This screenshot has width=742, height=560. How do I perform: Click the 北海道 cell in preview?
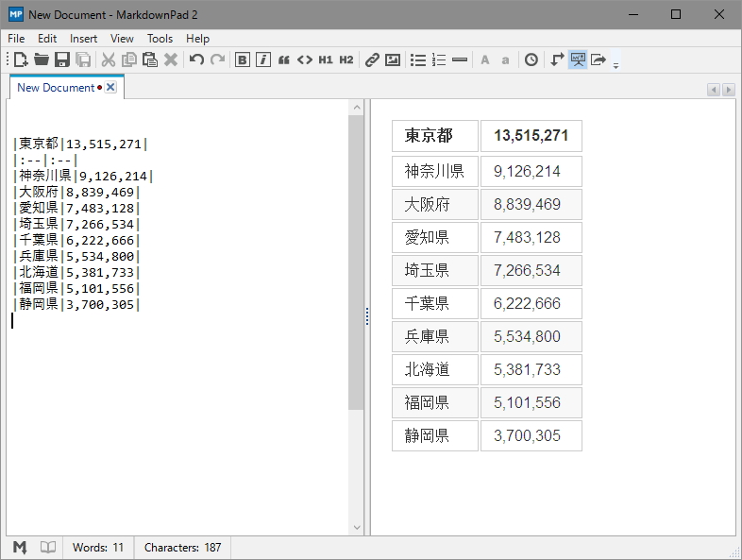435,369
